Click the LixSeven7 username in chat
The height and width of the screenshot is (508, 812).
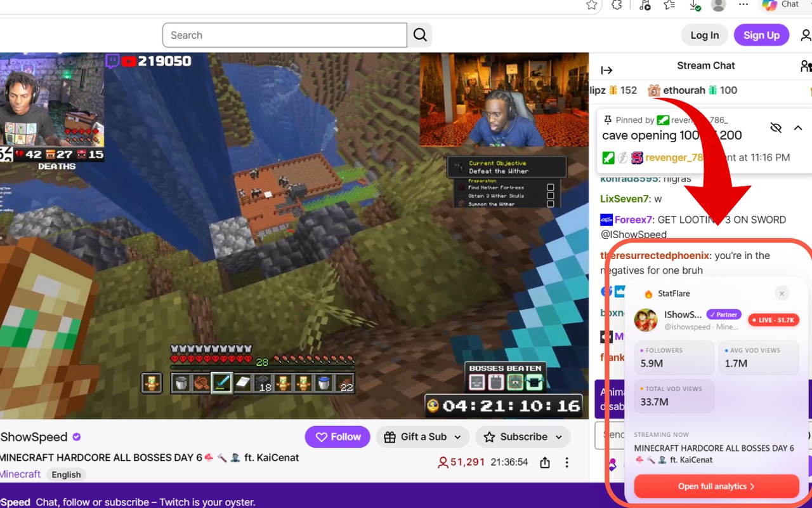pos(624,199)
